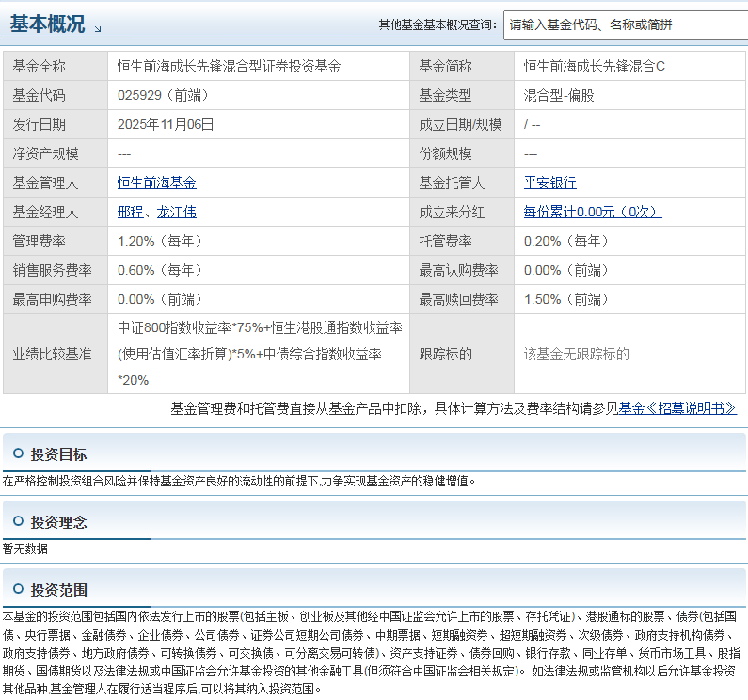Click the 其他基金基本概况查询 label
This screenshot has width=748, height=700.
(x=438, y=24)
